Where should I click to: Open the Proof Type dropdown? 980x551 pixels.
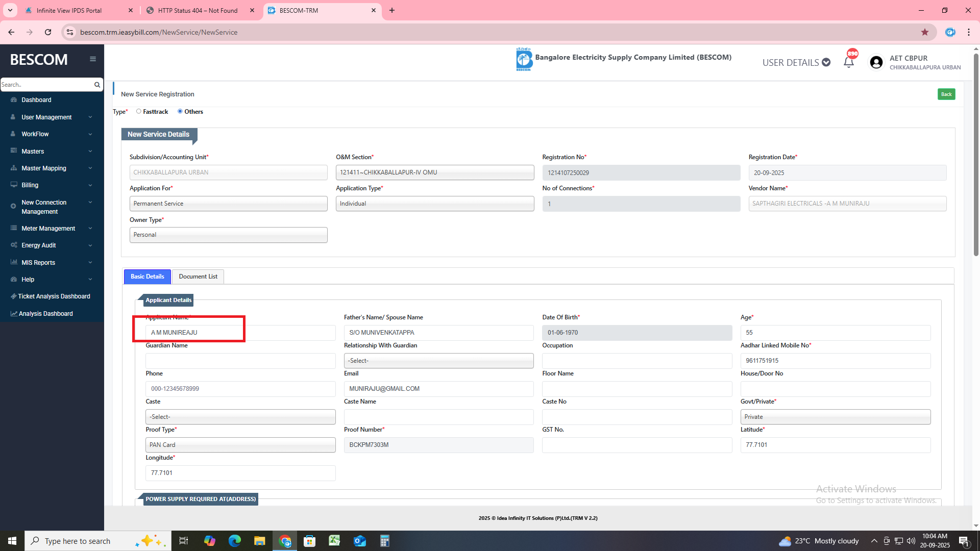click(x=240, y=445)
